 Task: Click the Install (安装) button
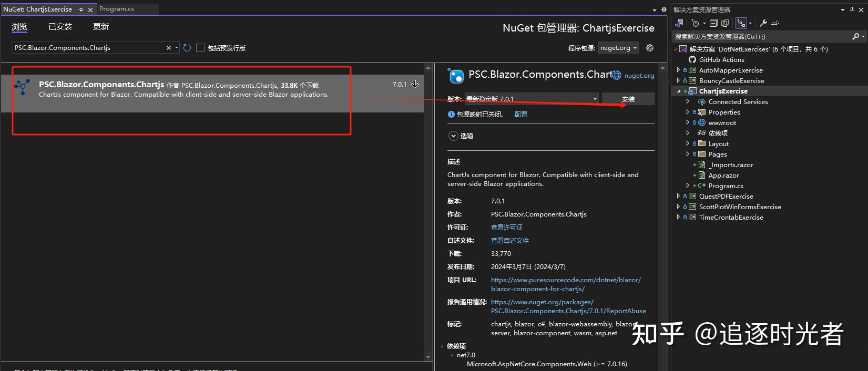[628, 99]
